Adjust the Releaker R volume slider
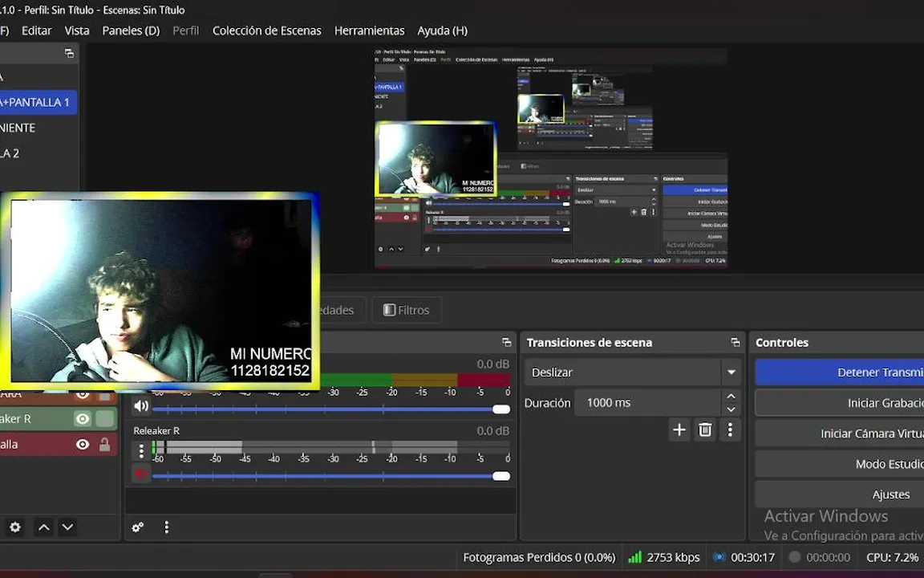 (331, 476)
